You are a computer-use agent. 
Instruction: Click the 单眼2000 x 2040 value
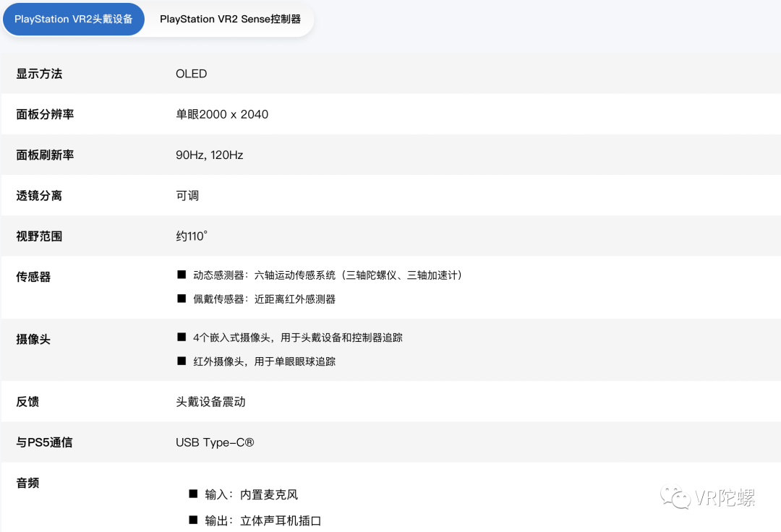pos(222,114)
